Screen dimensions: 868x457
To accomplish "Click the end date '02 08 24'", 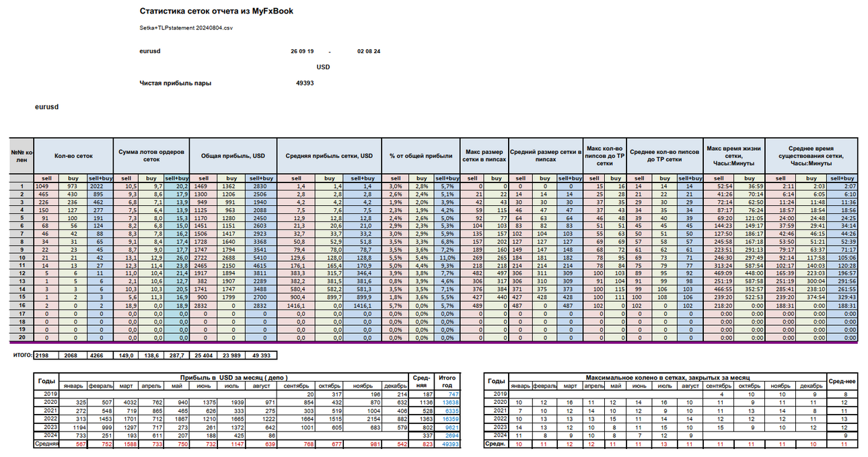I will tap(369, 51).
